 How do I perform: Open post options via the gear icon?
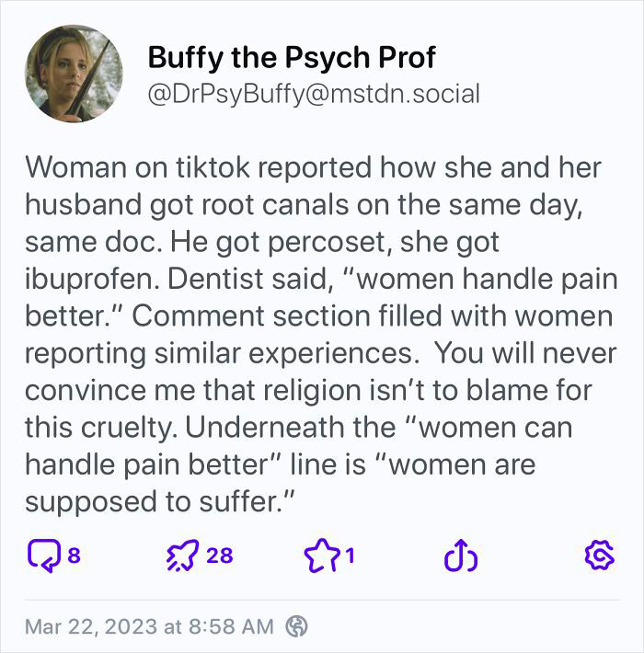(598, 555)
